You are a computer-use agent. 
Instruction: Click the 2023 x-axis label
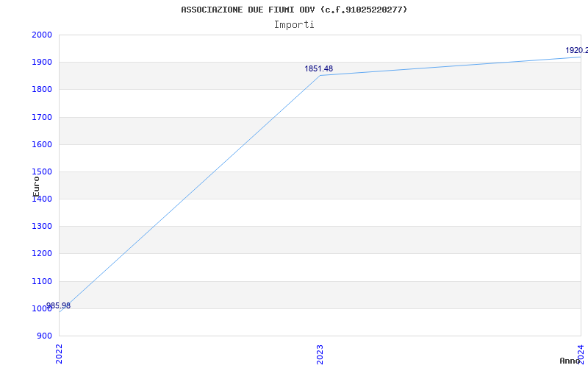point(320,354)
